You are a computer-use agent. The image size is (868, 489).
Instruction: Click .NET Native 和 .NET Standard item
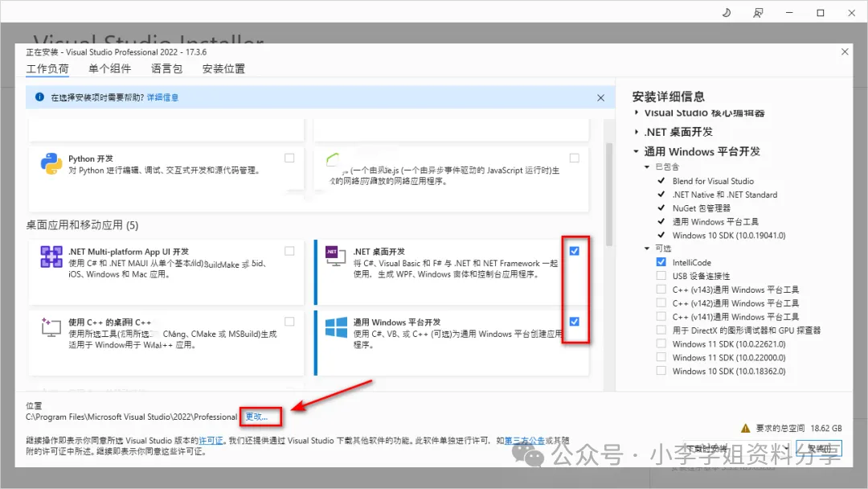click(x=725, y=195)
